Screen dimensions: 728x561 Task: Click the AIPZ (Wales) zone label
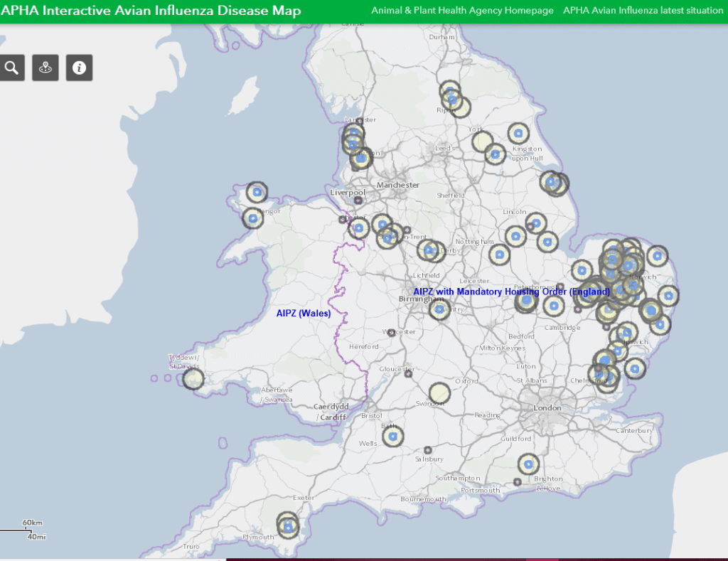pyautogui.click(x=303, y=313)
